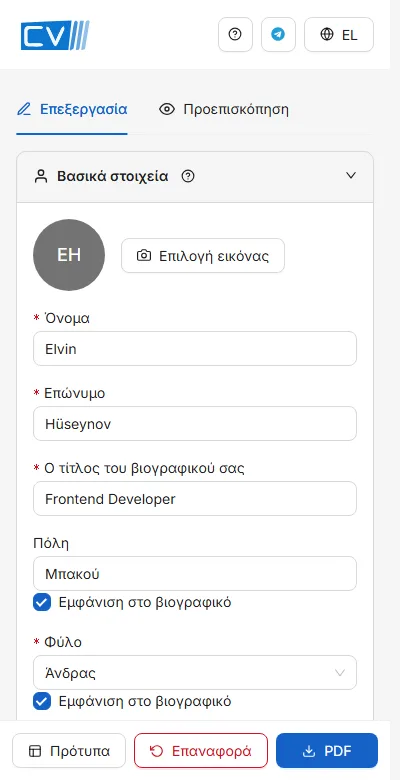Open the EL language selector

339,34
